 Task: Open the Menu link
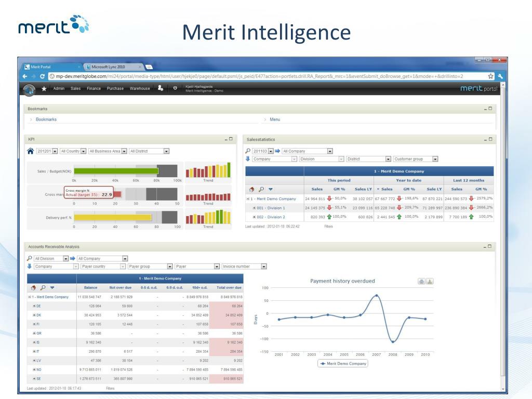(x=275, y=119)
